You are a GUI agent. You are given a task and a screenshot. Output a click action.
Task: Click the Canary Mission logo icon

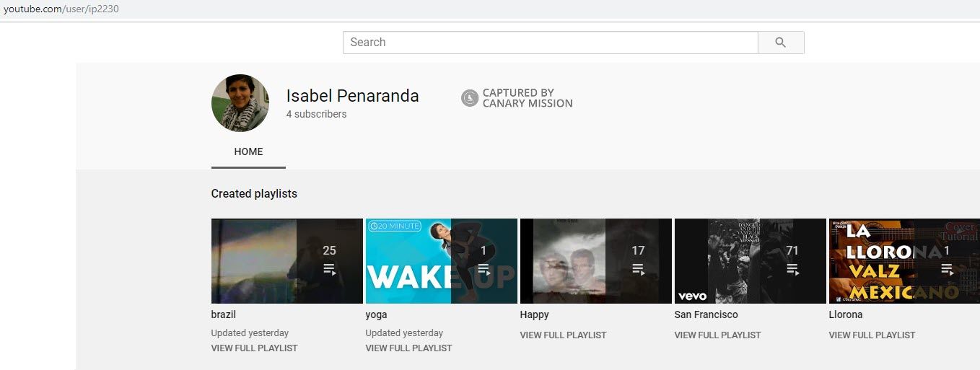coord(470,98)
